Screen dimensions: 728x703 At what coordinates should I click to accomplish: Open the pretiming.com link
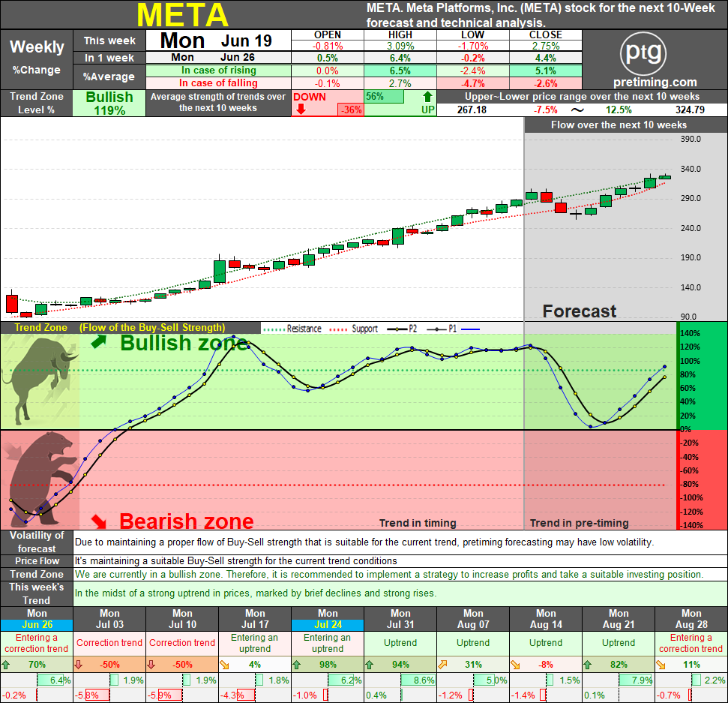pyautogui.click(x=655, y=83)
